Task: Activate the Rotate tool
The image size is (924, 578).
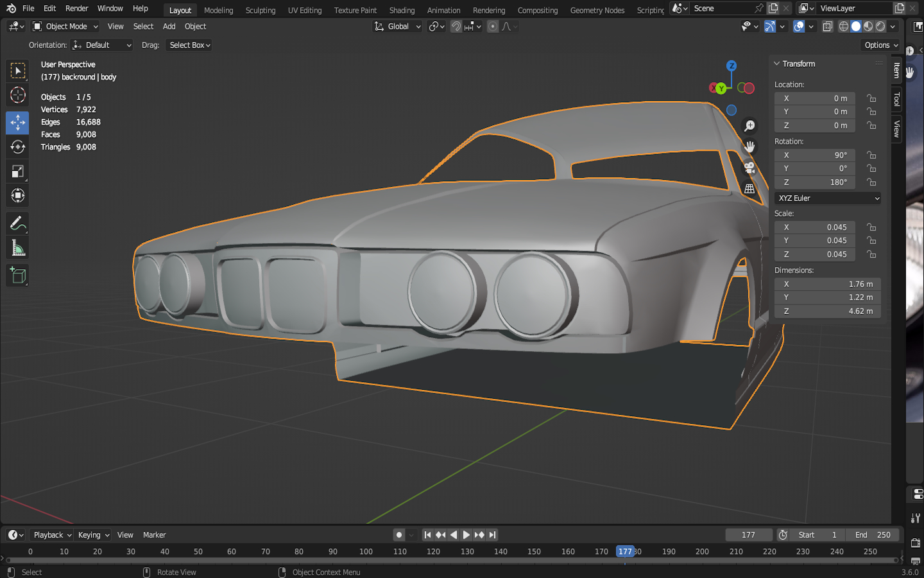Action: 17,147
